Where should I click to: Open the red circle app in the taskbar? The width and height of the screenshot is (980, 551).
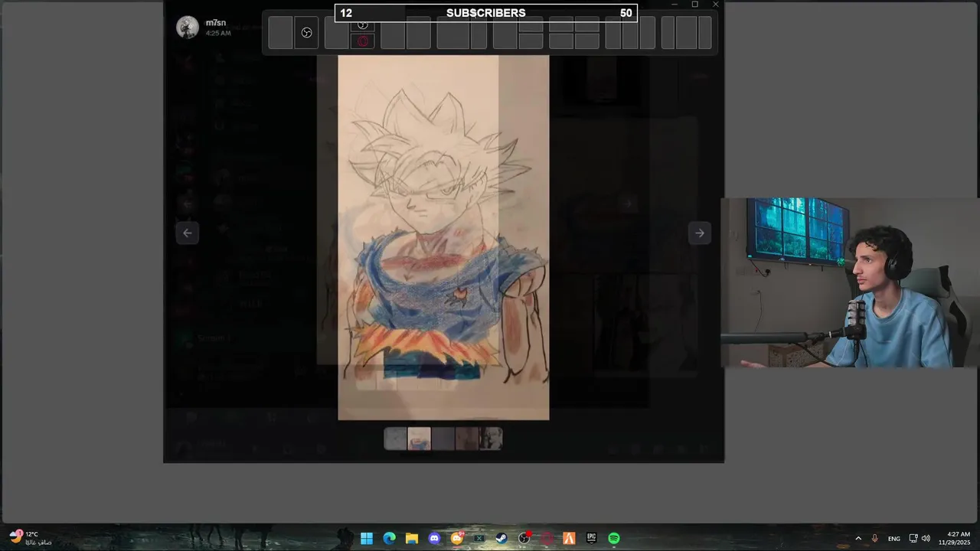[x=547, y=538]
